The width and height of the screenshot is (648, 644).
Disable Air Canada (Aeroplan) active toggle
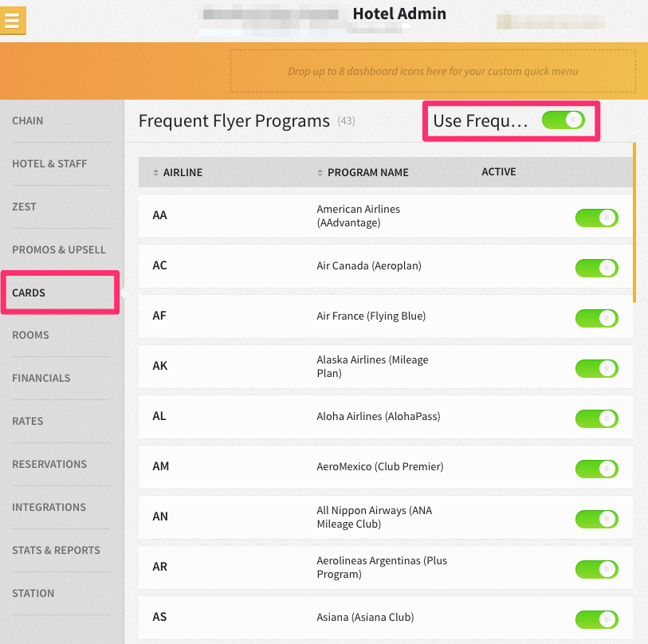point(597,268)
